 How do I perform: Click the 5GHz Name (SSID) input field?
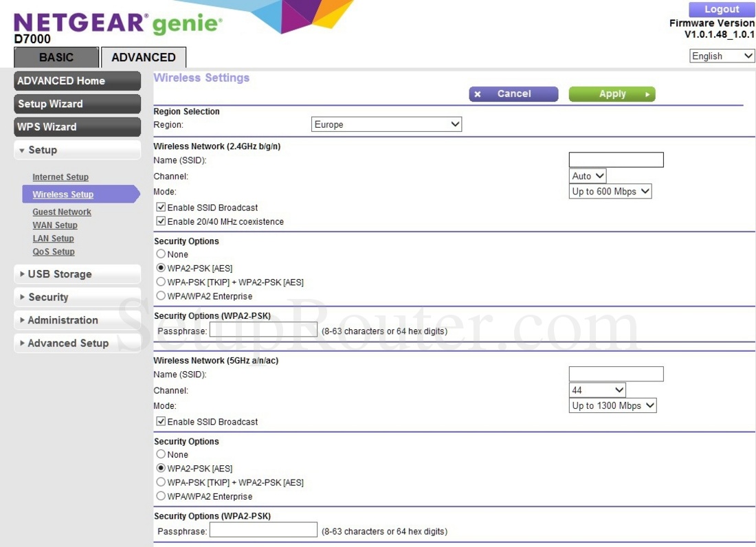point(615,374)
